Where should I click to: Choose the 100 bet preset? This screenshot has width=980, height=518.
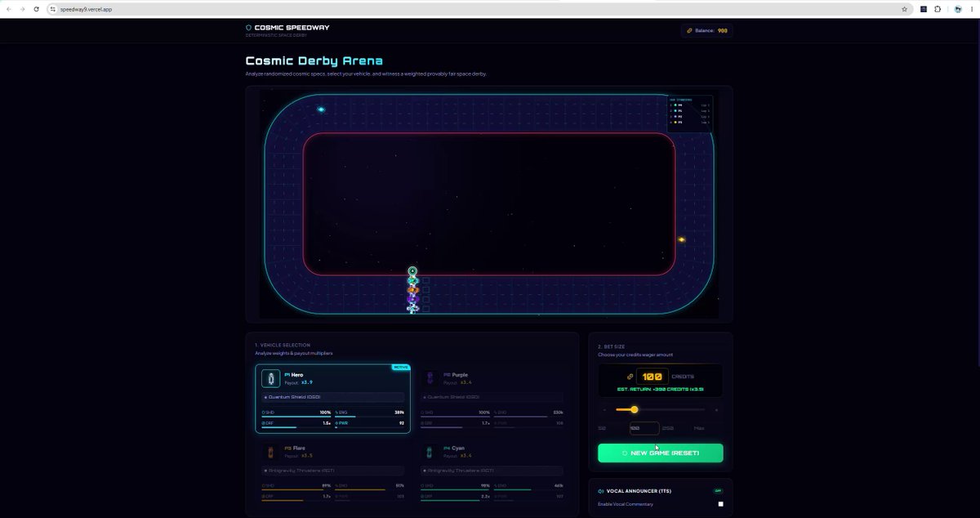644,428
